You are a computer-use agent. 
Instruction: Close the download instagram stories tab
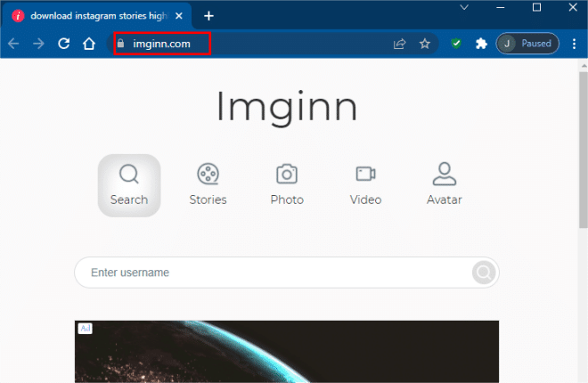179,16
